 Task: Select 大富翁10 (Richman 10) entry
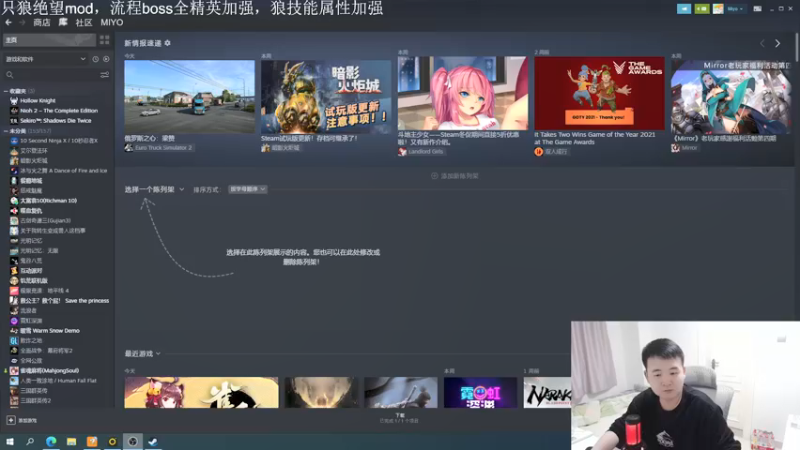48,201
